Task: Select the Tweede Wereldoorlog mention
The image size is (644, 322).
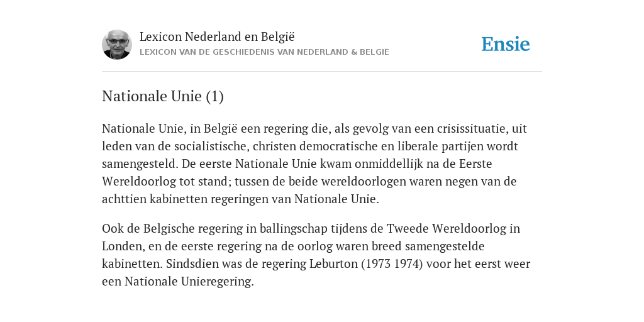Action: click(447, 228)
